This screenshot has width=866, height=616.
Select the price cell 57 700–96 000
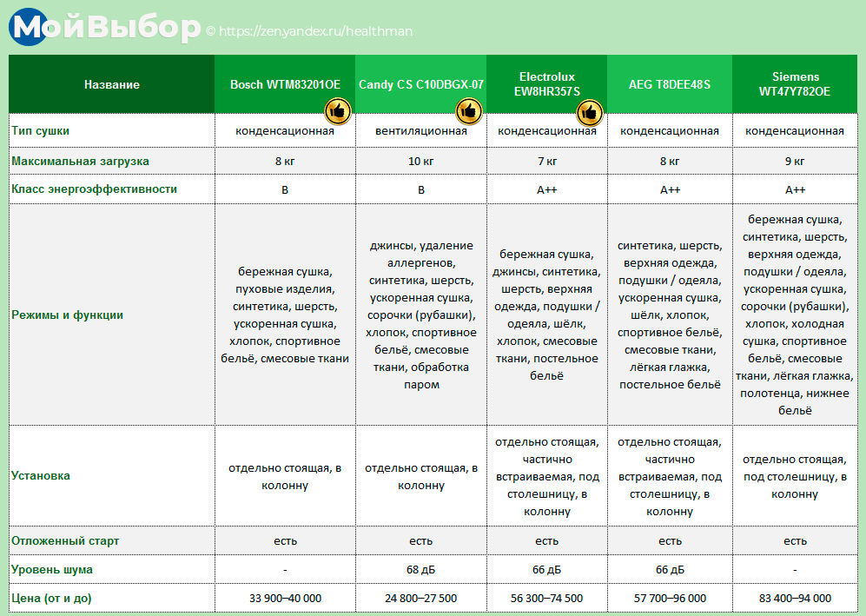pos(670,599)
